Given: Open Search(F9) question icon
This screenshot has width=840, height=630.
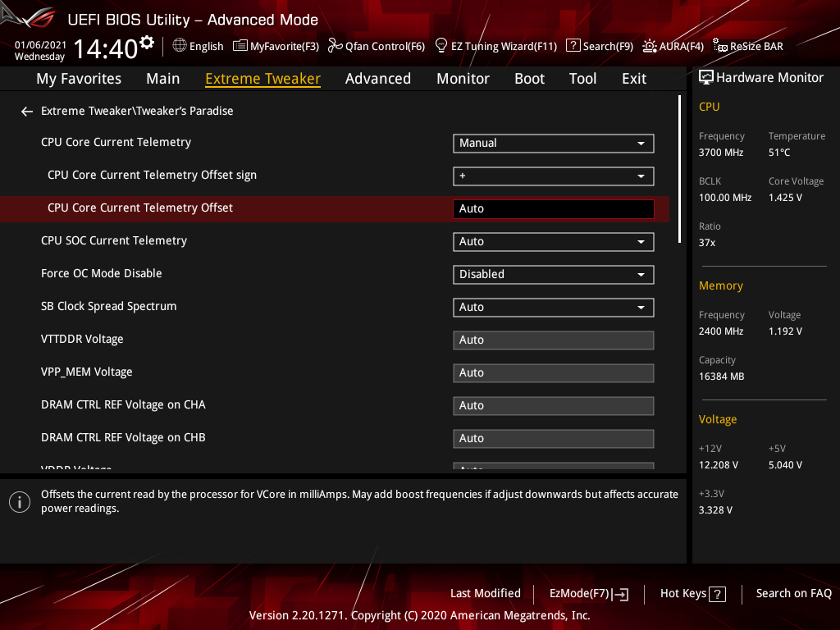Looking at the screenshot, I should (573, 46).
